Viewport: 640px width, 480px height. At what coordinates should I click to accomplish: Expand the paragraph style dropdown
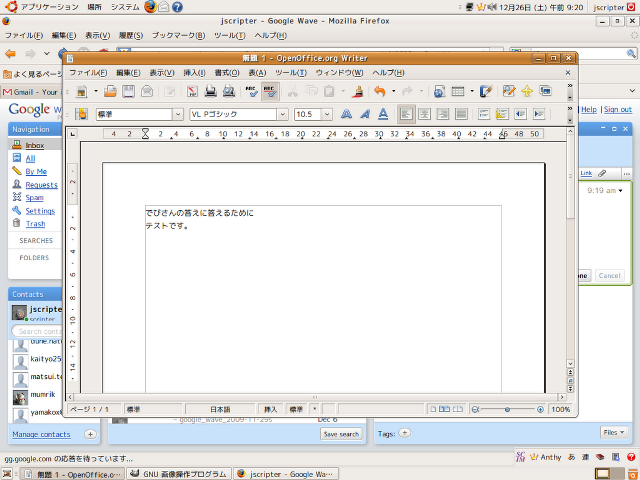(178, 114)
